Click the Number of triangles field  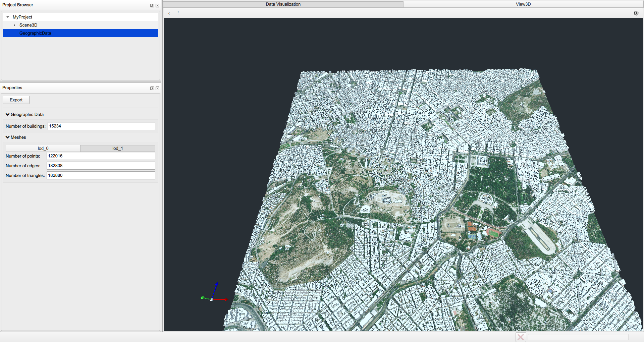(101, 175)
